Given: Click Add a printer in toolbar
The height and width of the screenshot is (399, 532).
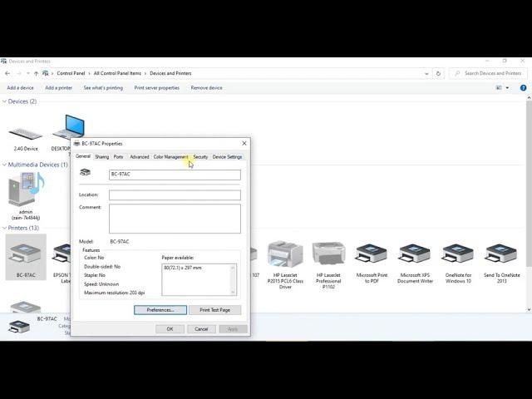Looking at the screenshot, I should pos(59,88).
